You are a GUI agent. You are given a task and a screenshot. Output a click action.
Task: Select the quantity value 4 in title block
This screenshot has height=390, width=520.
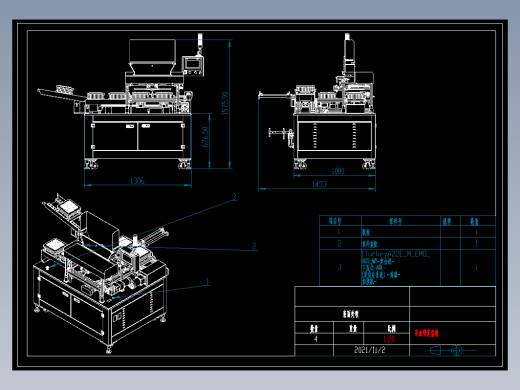coord(315,339)
